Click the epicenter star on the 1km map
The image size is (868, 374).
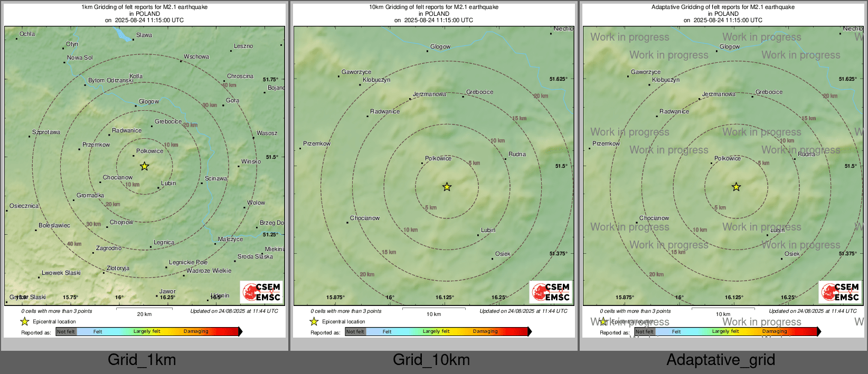tap(144, 166)
